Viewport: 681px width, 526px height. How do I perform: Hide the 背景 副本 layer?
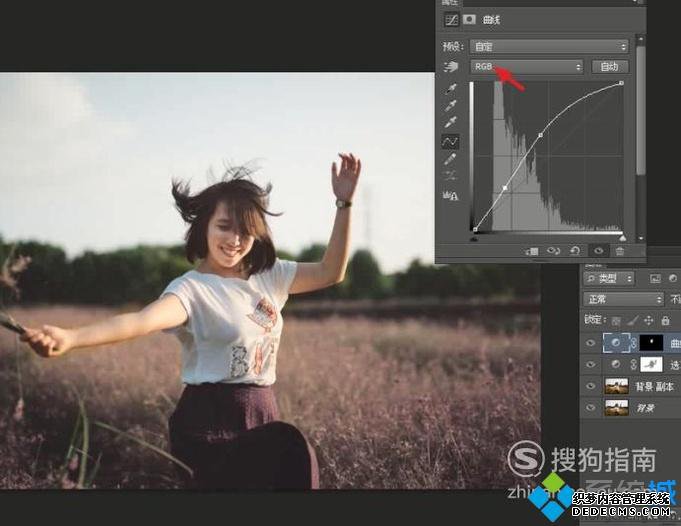590,386
